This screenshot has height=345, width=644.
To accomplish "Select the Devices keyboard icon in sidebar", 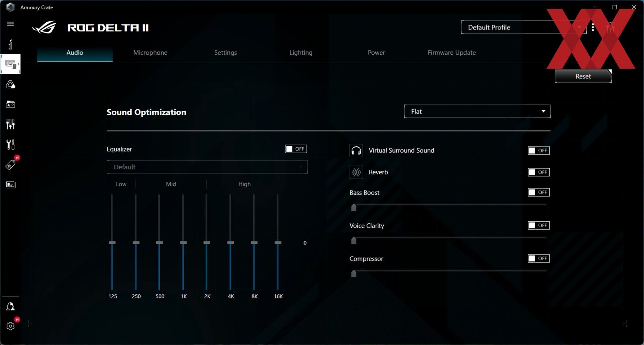I will 10,64.
